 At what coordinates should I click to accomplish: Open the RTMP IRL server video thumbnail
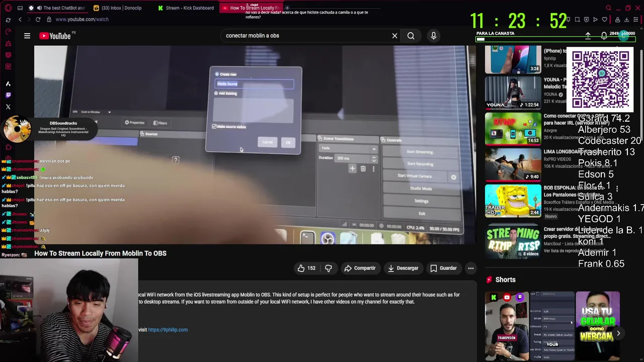[513, 129]
